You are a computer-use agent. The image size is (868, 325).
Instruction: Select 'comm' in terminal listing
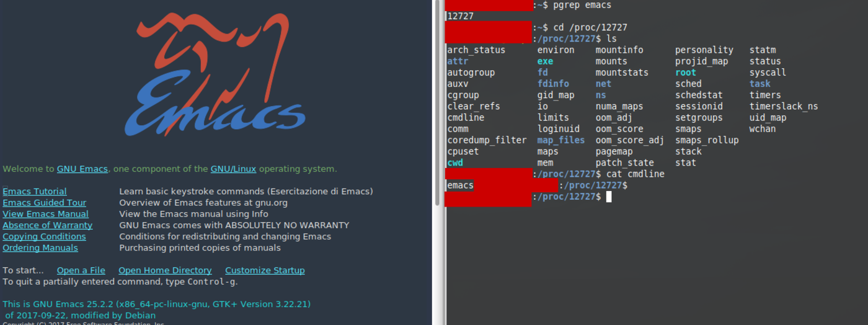tap(458, 129)
